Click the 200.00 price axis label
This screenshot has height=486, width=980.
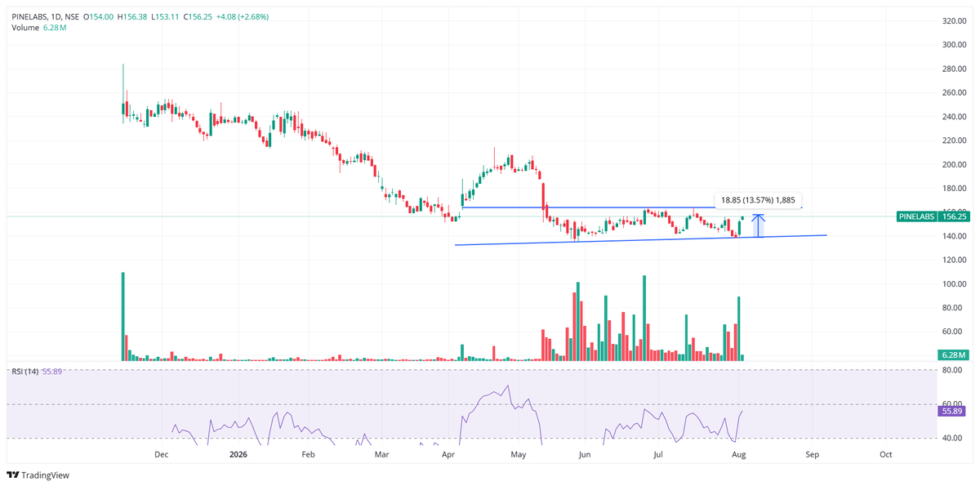[x=953, y=165]
